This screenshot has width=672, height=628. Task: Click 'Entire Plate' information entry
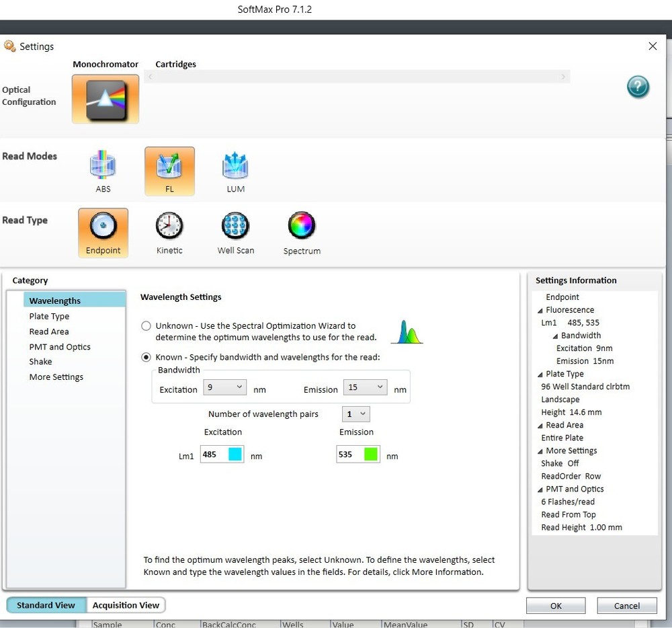pos(562,438)
